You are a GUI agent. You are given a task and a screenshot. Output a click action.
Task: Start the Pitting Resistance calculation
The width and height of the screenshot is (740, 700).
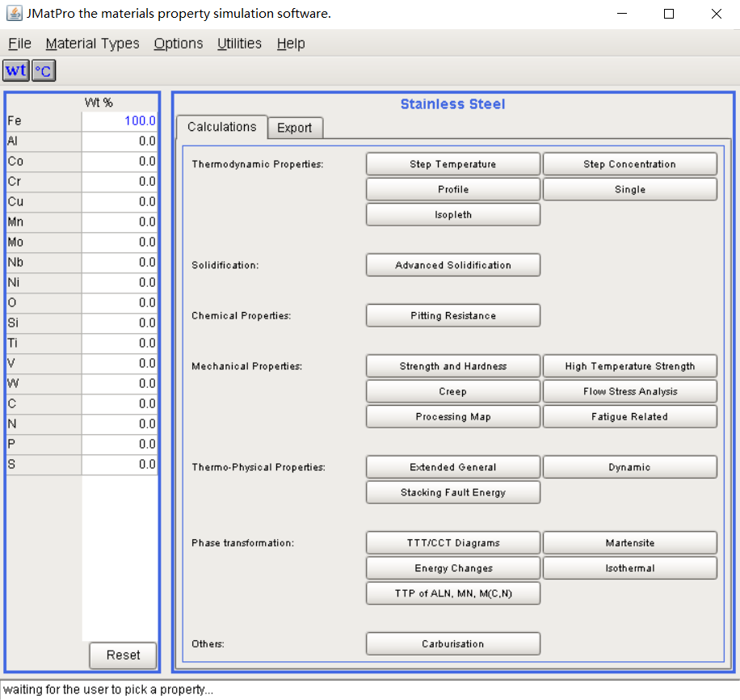click(x=453, y=315)
